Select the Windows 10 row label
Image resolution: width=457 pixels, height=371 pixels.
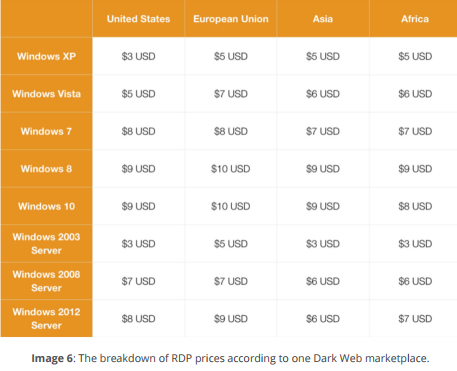pos(46,206)
